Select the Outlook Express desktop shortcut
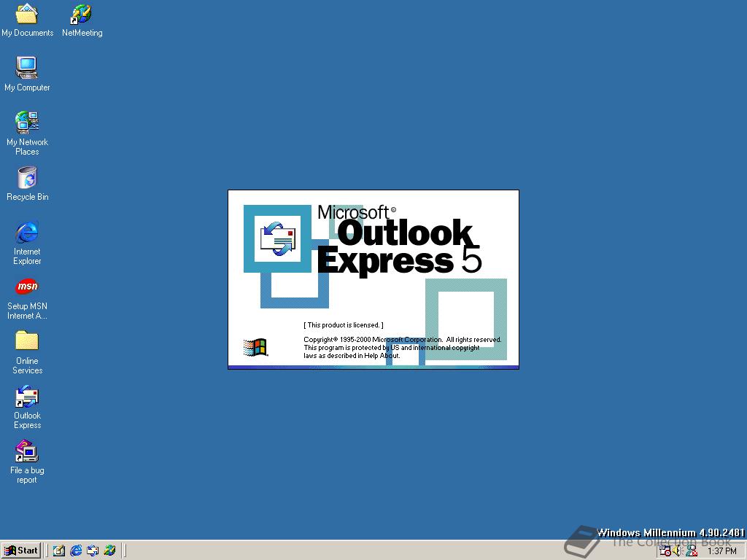 click(x=27, y=407)
